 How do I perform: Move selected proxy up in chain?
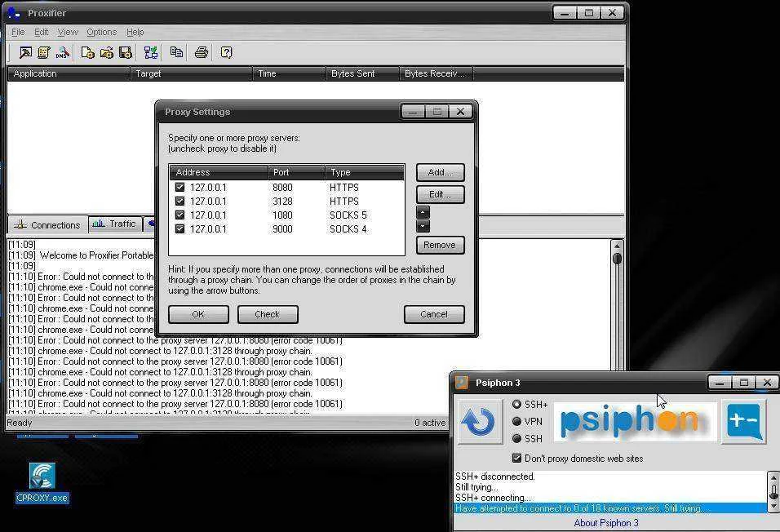coord(423,212)
